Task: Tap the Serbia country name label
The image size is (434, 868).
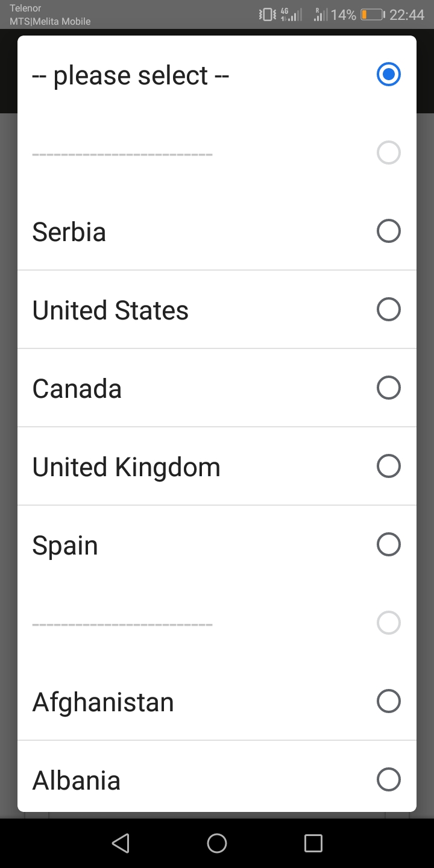Action: coord(69,232)
